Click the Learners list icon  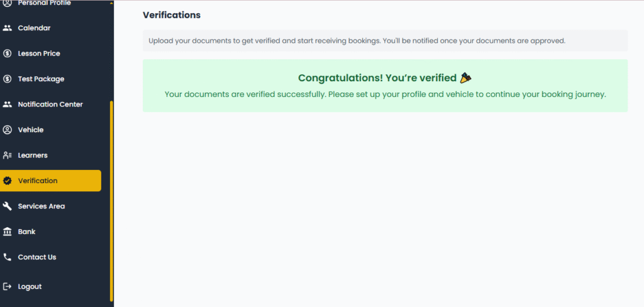click(x=8, y=155)
